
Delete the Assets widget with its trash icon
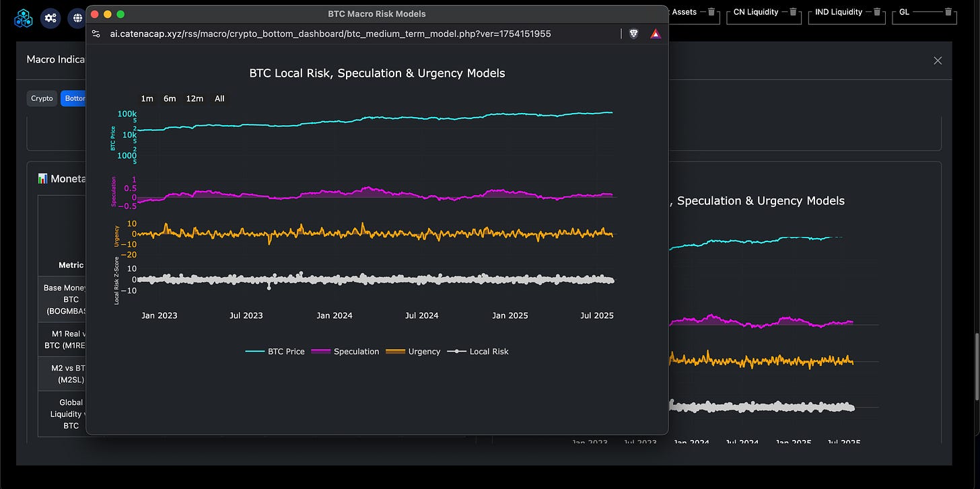pos(711,11)
